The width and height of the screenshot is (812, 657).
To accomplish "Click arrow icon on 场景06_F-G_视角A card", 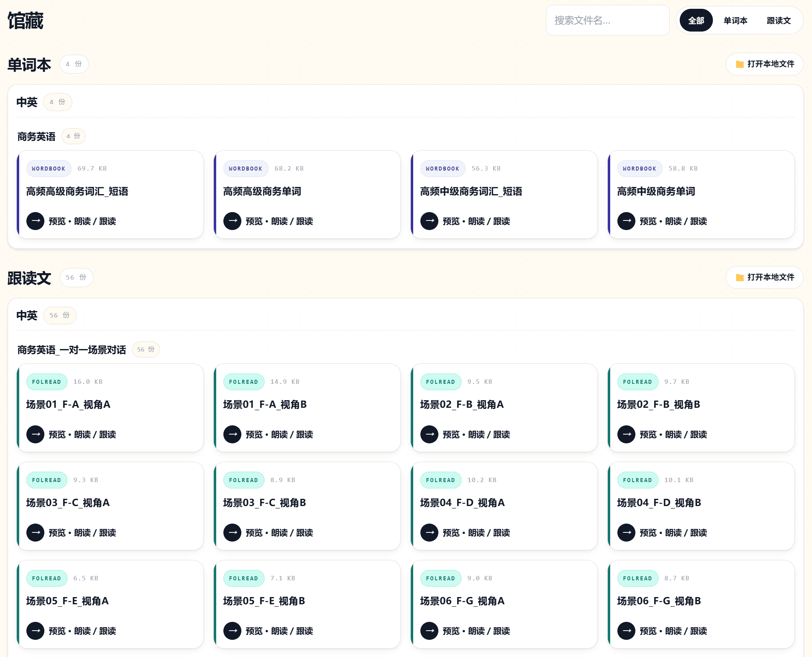I will pyautogui.click(x=429, y=631).
